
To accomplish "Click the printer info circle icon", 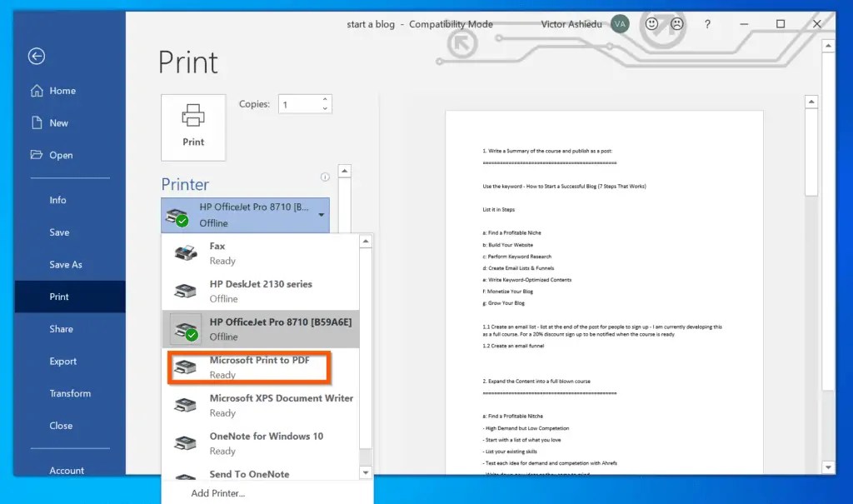I will click(x=325, y=177).
